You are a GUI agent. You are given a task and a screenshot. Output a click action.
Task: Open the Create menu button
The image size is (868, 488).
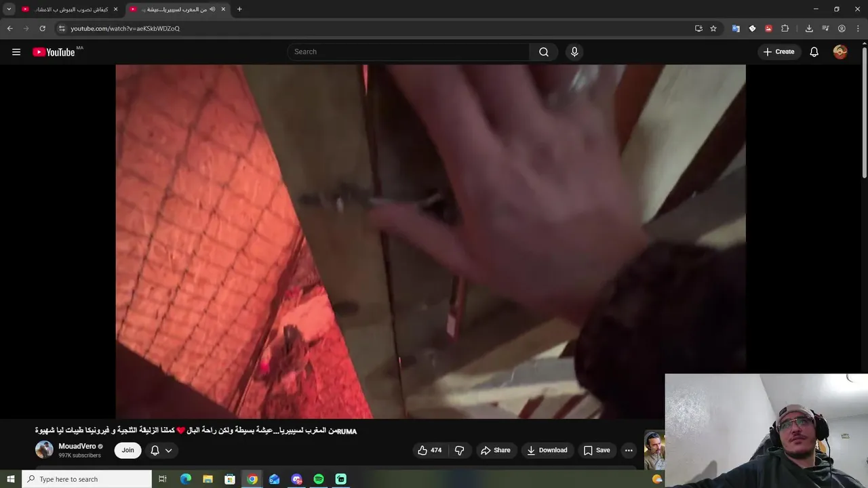tap(778, 52)
